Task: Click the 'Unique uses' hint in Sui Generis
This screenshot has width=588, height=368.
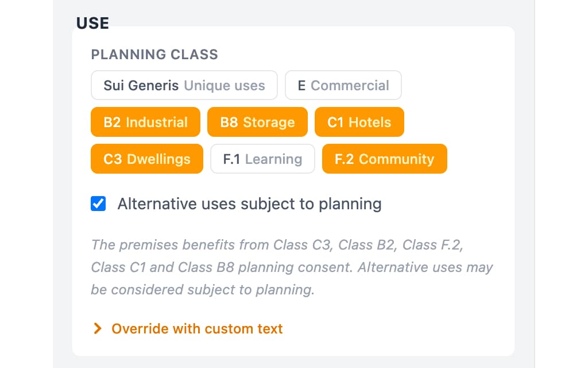Action: (x=224, y=86)
